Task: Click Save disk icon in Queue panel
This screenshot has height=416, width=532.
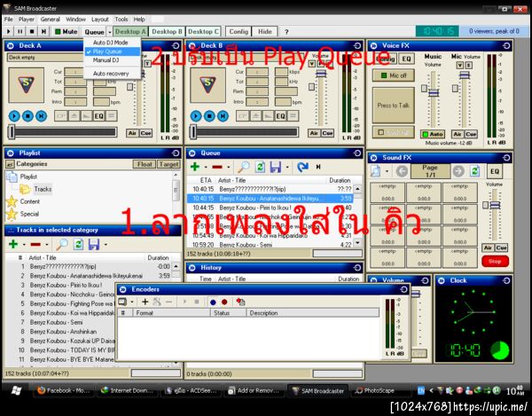Action: 276,167
